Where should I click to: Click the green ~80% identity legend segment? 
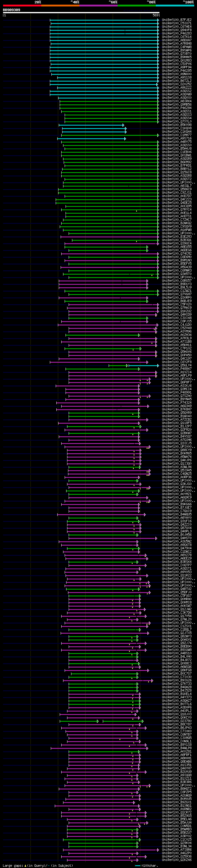[x=137, y=6]
